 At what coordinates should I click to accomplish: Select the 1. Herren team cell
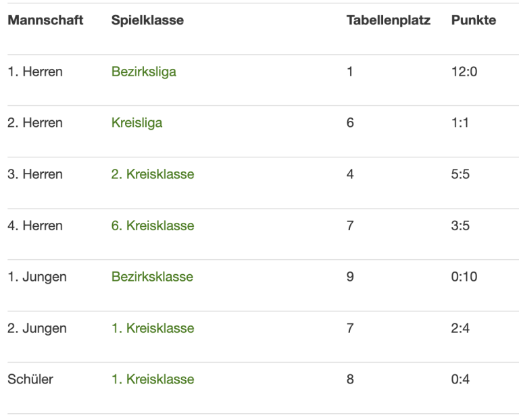(35, 72)
